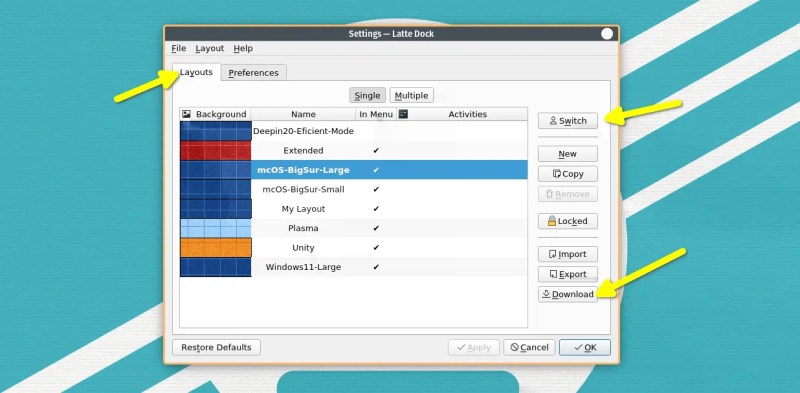Switch to the Preferences tab
Viewport: 800px width, 393px height.
coord(254,72)
